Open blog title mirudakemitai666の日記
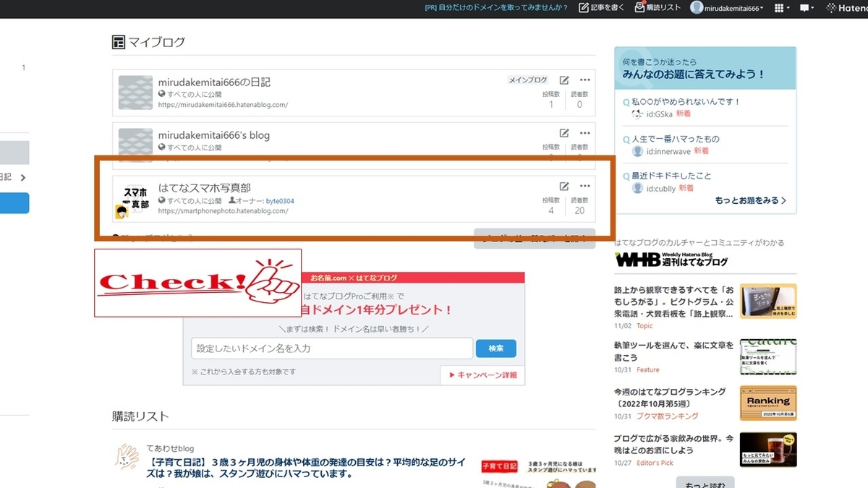This screenshot has width=868, height=488. [x=214, y=82]
